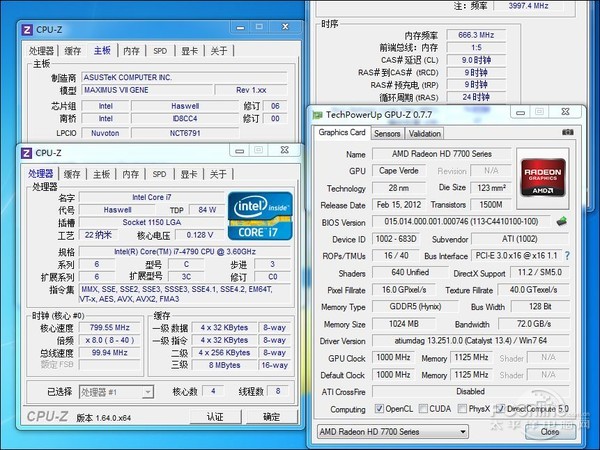Screen dimensions: 600x450
Task: Click the GPU-Z Close button
Action: (x=550, y=432)
